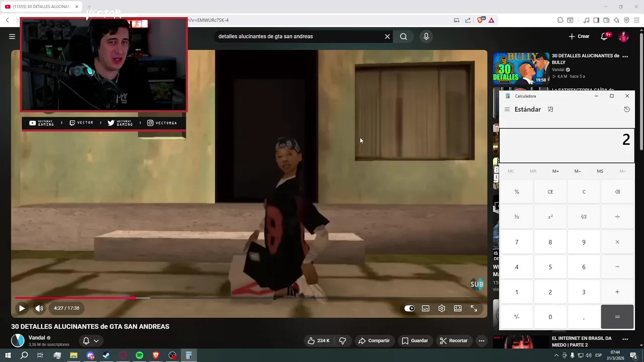Click the YouTube search magnifier button

(x=404, y=36)
